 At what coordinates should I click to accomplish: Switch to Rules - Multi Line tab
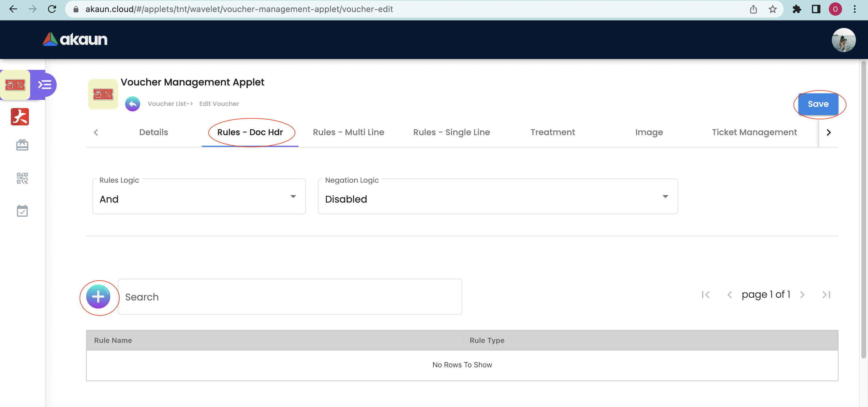point(348,132)
